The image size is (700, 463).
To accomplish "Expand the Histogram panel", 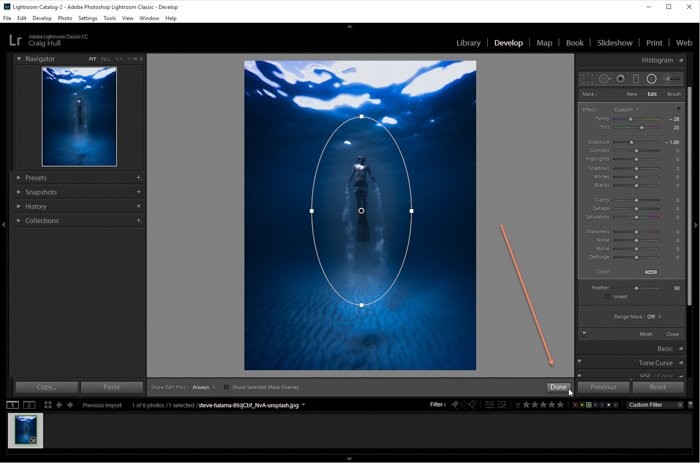I will tap(681, 60).
